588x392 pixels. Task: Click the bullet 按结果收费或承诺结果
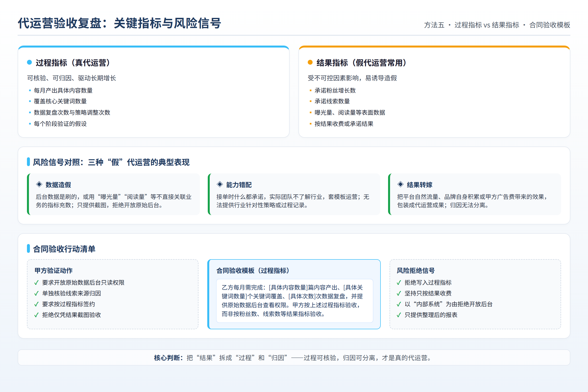point(344,124)
